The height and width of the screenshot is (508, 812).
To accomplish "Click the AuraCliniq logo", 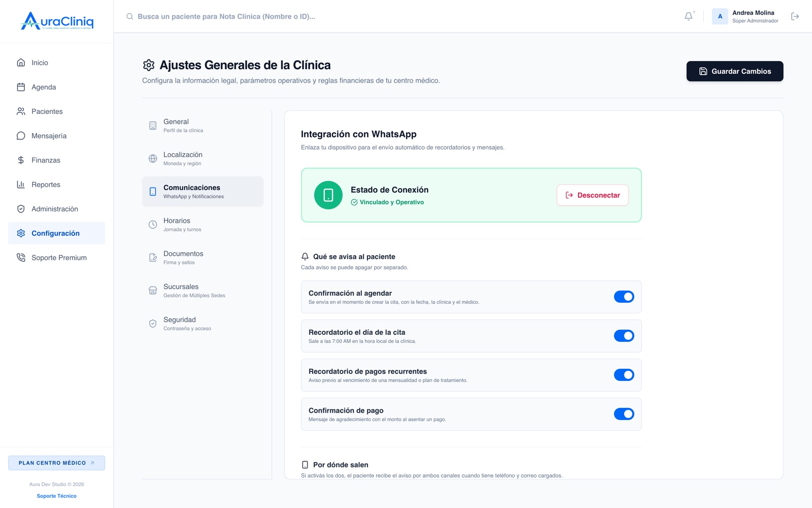I will coord(57,21).
